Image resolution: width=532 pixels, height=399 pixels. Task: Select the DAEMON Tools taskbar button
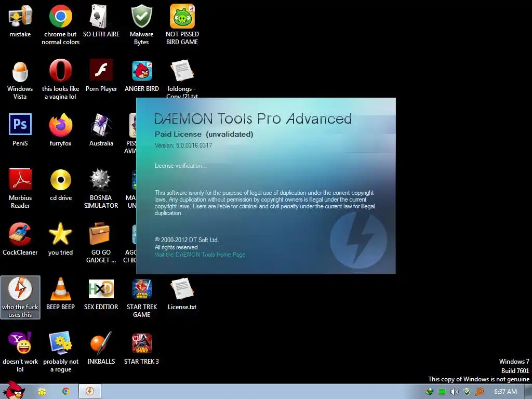[89, 392]
